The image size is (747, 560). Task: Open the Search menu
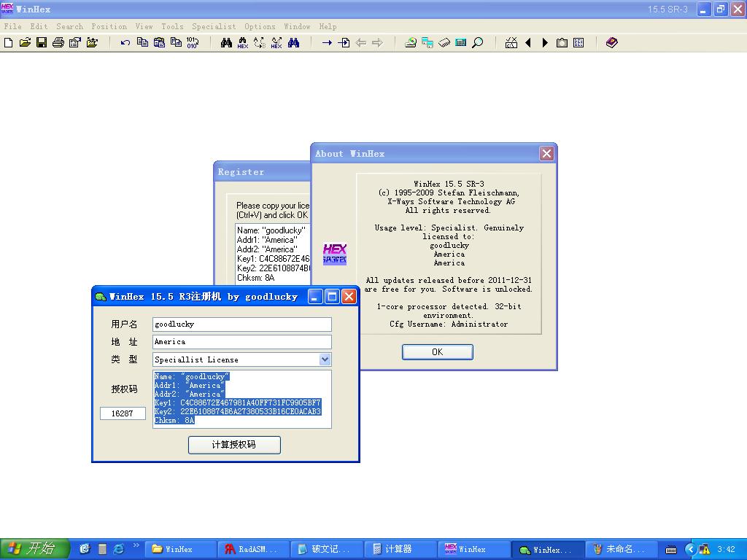(x=69, y=27)
